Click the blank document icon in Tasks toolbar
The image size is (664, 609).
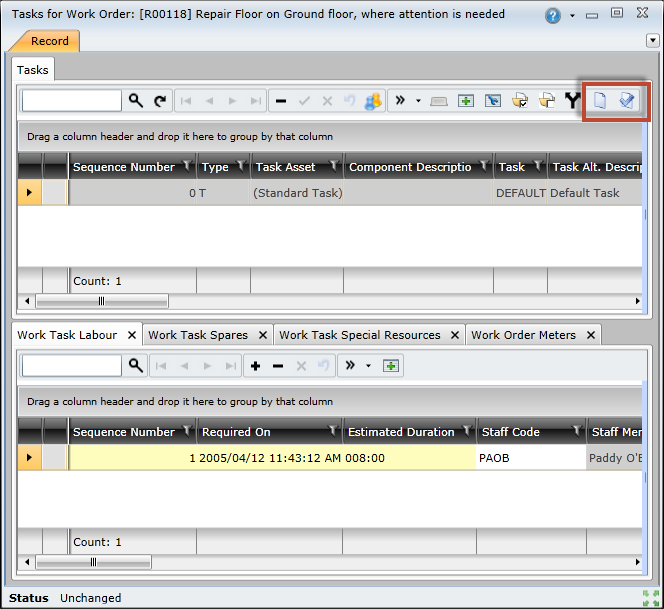[600, 101]
